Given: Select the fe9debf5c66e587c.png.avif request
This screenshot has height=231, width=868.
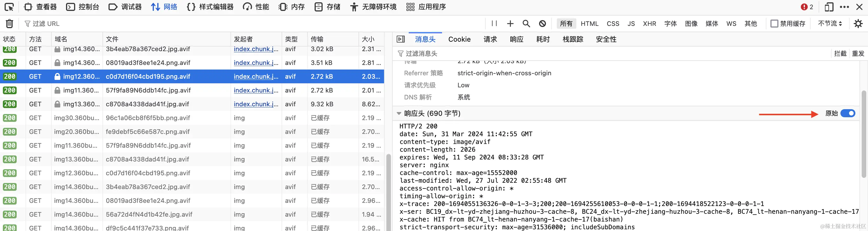Looking at the screenshot, I should coord(192,132).
